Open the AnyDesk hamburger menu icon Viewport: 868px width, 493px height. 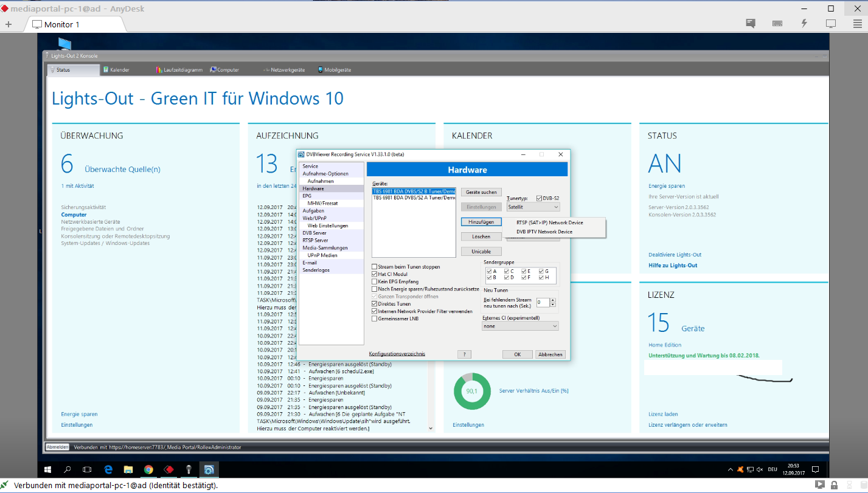[856, 24]
